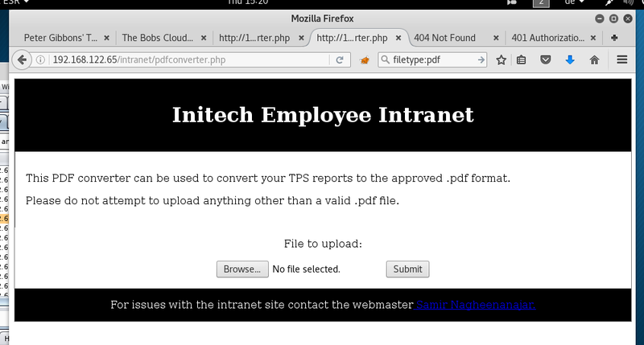This screenshot has height=345, width=644.
Task: Go back to the previous page
Action: click(x=21, y=60)
